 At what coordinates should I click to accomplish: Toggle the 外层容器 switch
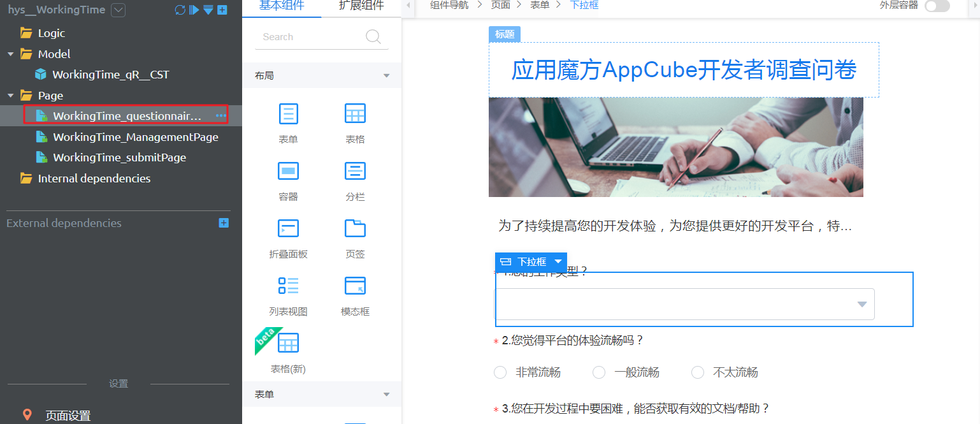tap(937, 6)
